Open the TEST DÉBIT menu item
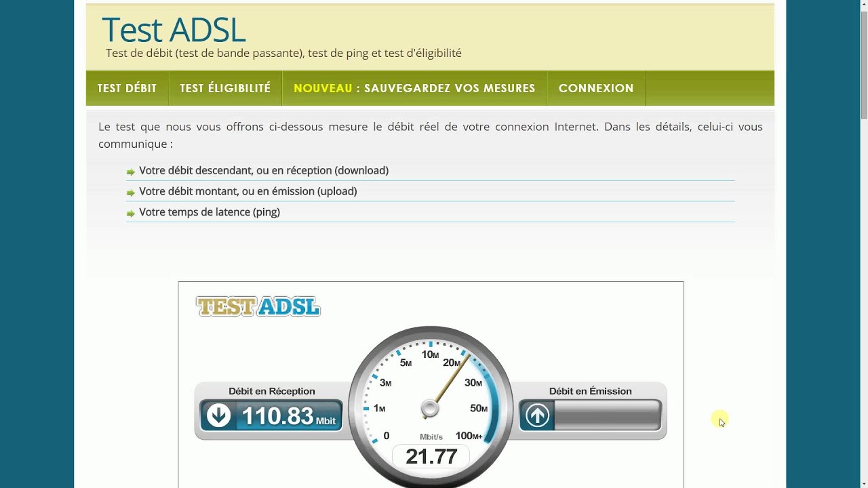Image resolution: width=868 pixels, height=488 pixels. [x=127, y=88]
